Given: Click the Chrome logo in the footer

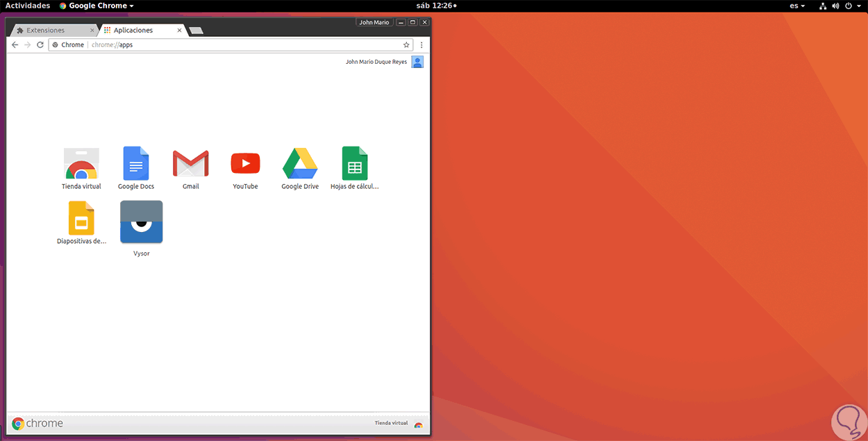Looking at the screenshot, I should [37, 423].
